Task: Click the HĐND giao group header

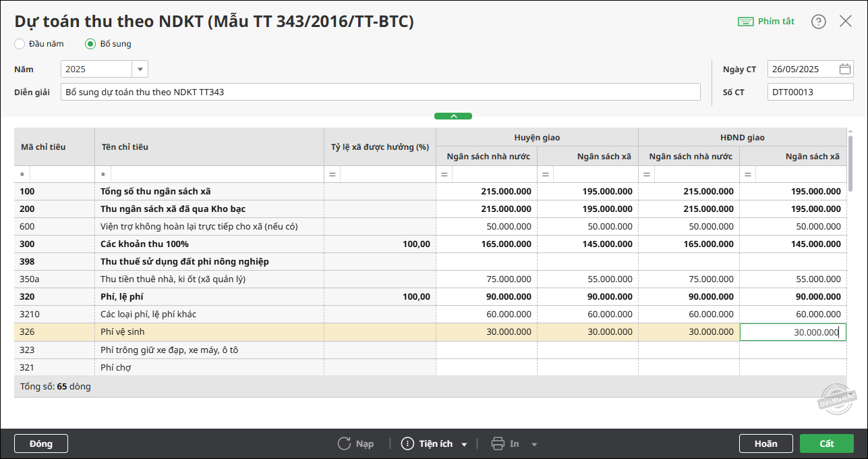Action: (743, 137)
